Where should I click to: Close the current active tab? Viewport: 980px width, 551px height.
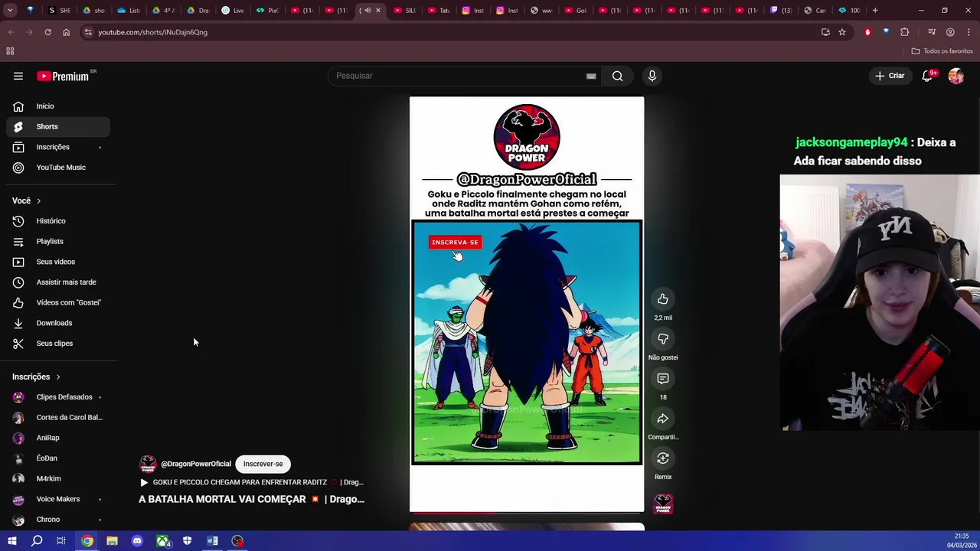377,11
